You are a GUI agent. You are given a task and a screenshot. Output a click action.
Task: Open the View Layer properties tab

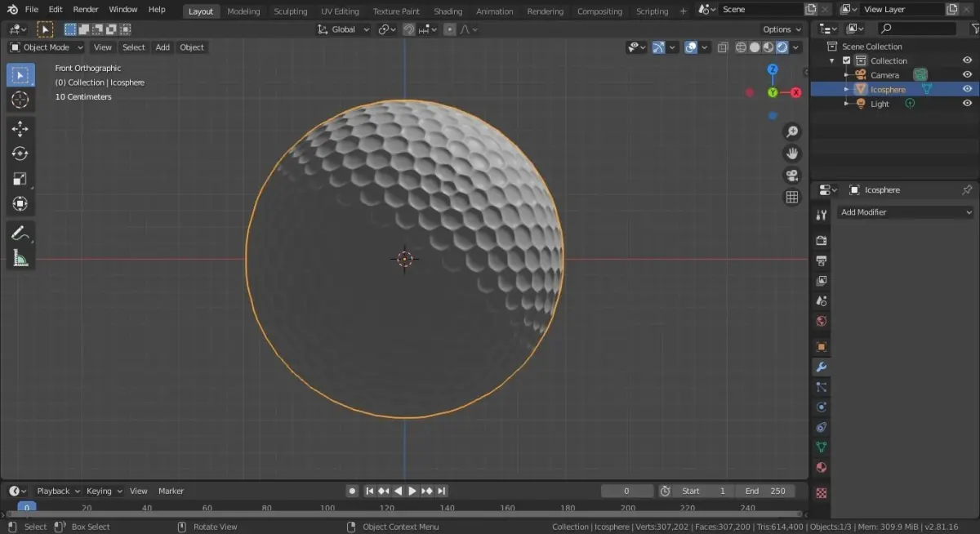point(822,281)
